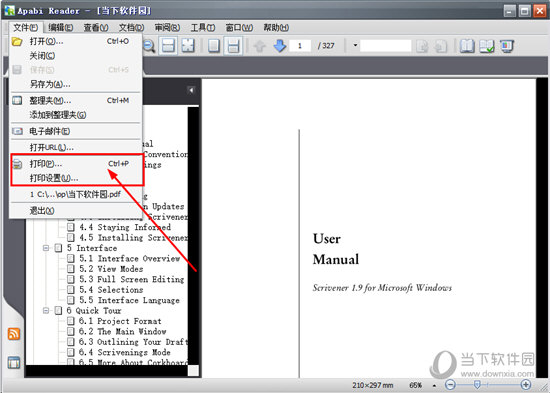Choose 添加到整理夹(G) menu entry

tap(76, 115)
